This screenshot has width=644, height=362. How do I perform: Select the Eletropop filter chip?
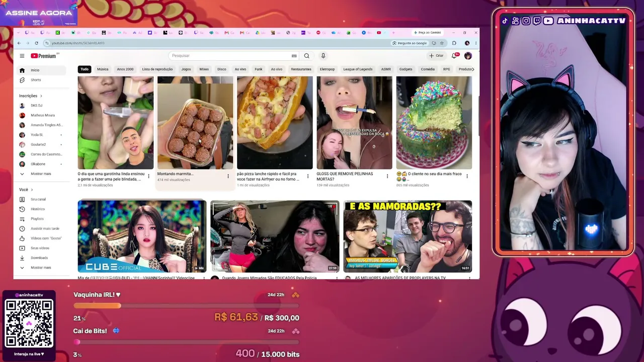point(327,69)
